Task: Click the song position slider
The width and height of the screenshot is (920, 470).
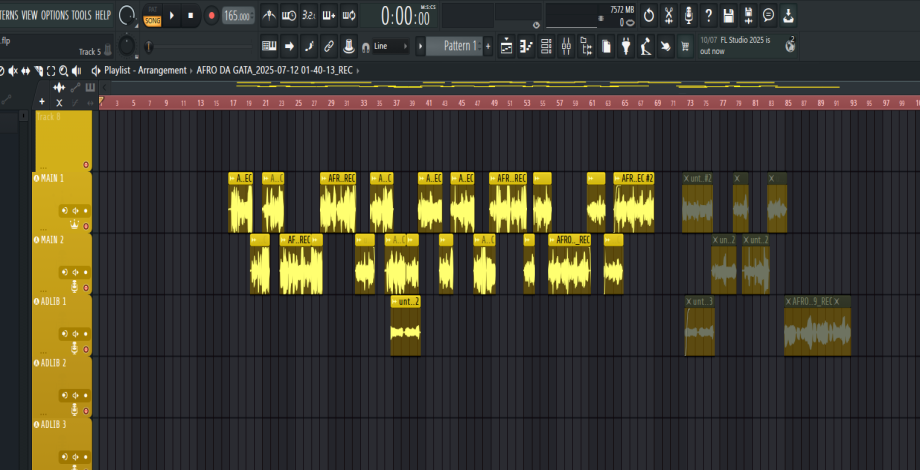Action: pos(199,46)
